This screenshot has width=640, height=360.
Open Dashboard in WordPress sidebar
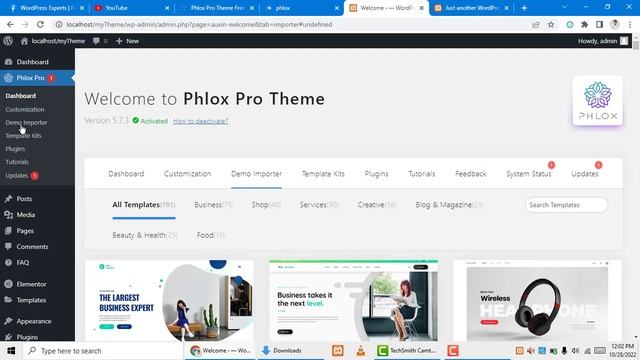(32, 62)
